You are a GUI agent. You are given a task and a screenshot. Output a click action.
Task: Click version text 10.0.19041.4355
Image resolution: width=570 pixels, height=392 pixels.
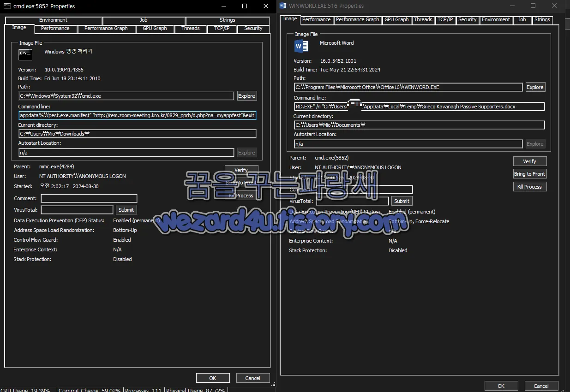click(x=64, y=70)
